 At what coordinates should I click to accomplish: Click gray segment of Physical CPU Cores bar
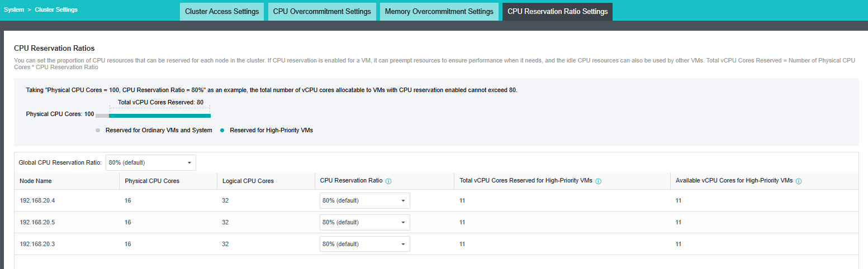[102, 116]
